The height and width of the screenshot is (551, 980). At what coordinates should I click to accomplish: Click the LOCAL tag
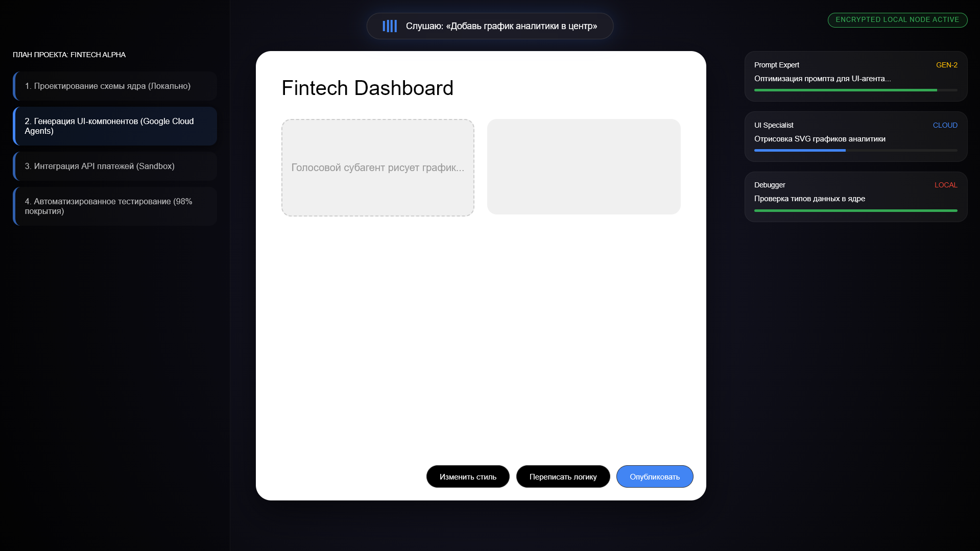946,185
